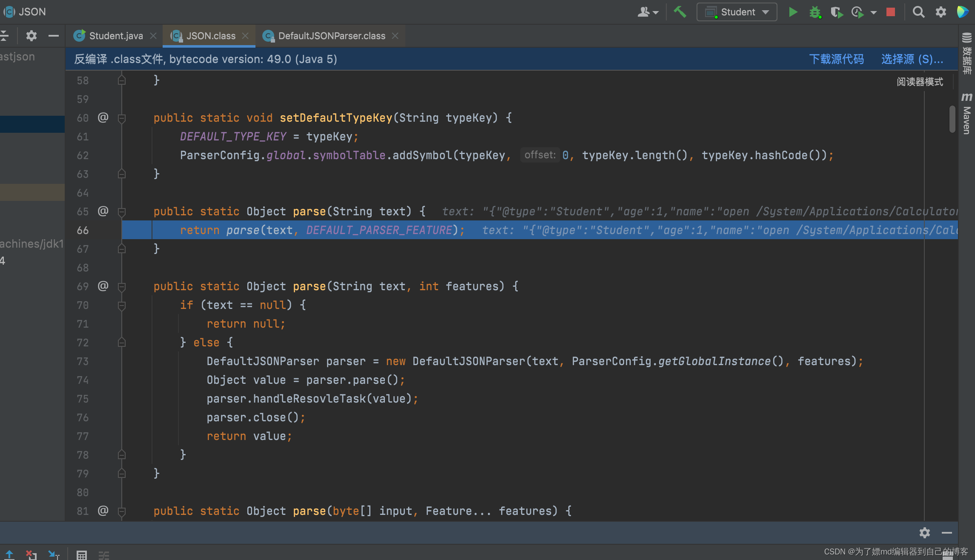Click DEFAULT_TYPE_KEY on line 61
The image size is (975, 560).
click(233, 137)
